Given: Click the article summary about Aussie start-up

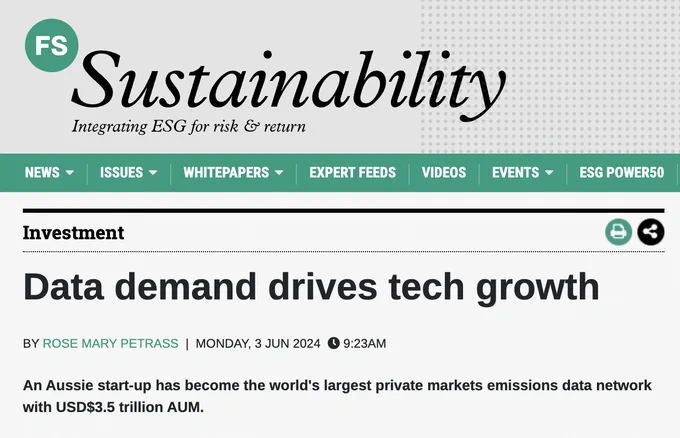Looking at the screenshot, I should pyautogui.click(x=337, y=396).
